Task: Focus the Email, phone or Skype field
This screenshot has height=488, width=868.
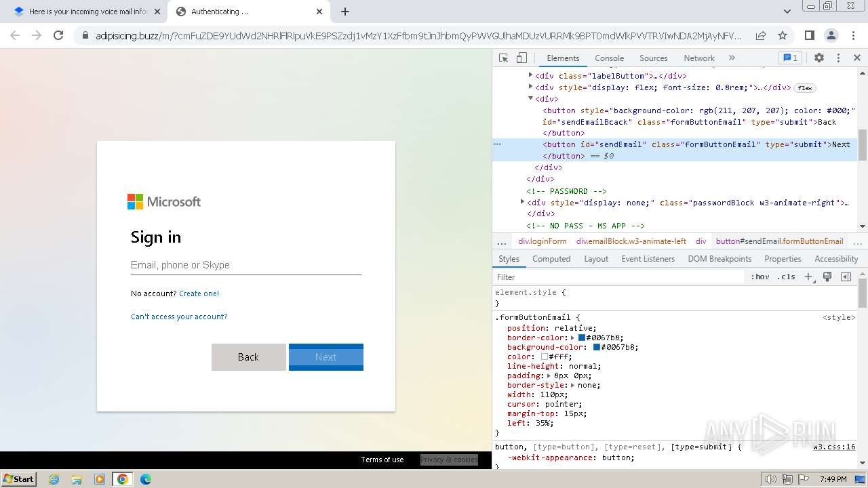Action: [x=245, y=265]
